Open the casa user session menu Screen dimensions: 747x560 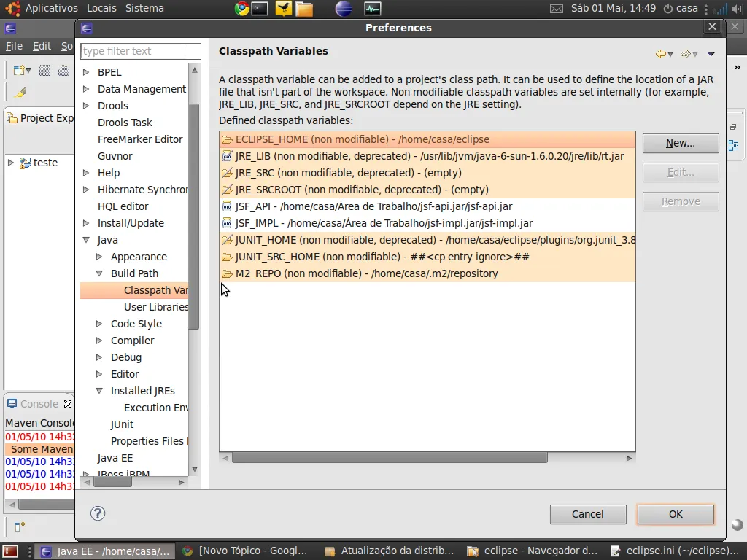click(x=681, y=8)
